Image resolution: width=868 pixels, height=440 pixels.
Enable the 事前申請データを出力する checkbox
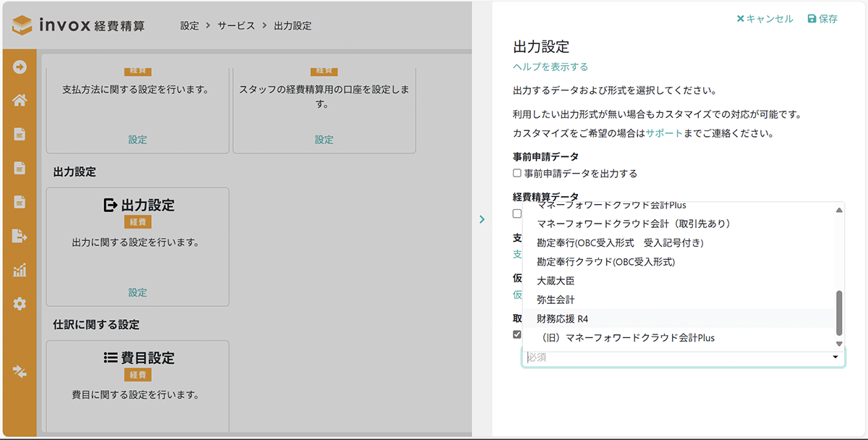click(x=517, y=174)
